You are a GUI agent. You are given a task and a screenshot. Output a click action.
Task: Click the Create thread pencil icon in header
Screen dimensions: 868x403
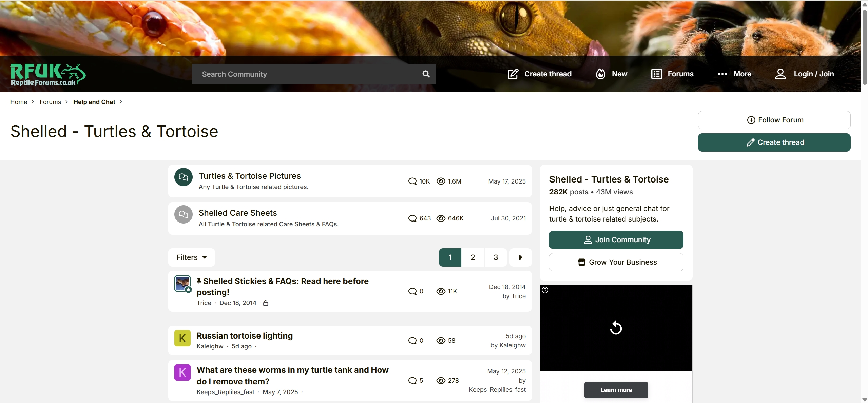point(513,74)
